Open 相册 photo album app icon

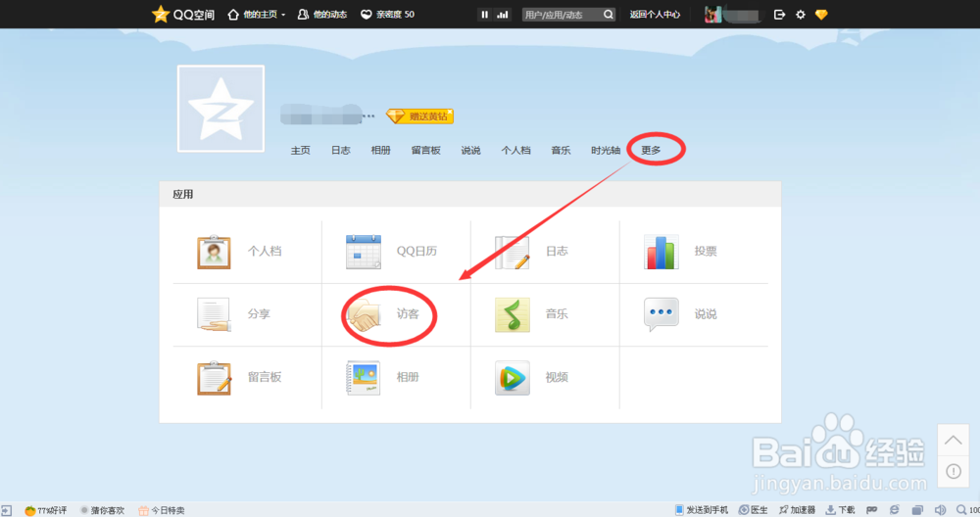click(364, 378)
